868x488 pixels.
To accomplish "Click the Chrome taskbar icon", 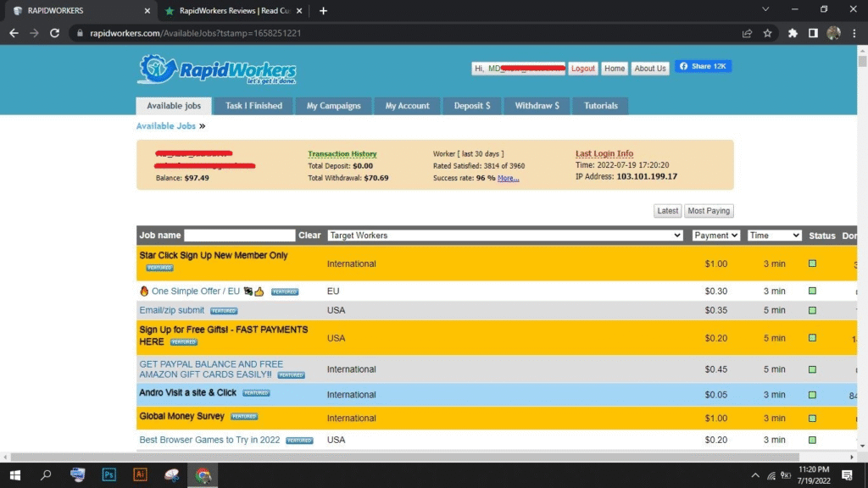I will [203, 474].
